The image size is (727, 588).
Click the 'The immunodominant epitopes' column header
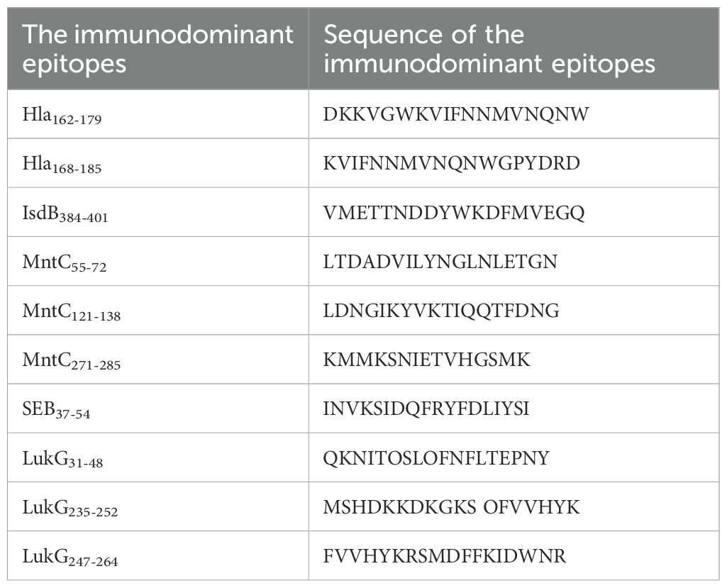pos(159,49)
